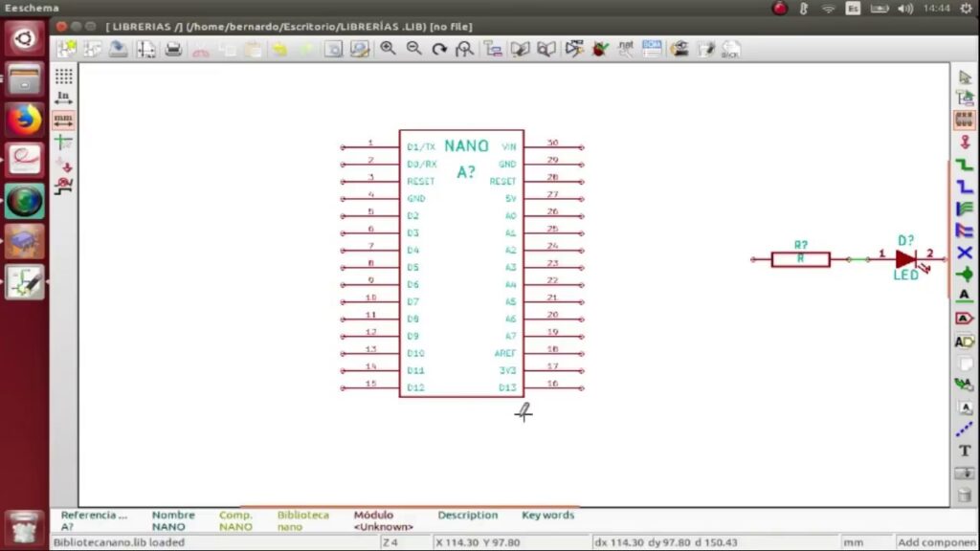Select the Place global label tool
Image resolution: width=980 pixels, height=551 pixels.
tap(965, 319)
